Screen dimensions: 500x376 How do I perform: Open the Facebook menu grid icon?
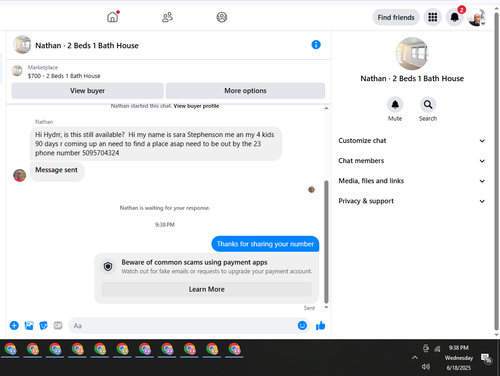pyautogui.click(x=432, y=17)
